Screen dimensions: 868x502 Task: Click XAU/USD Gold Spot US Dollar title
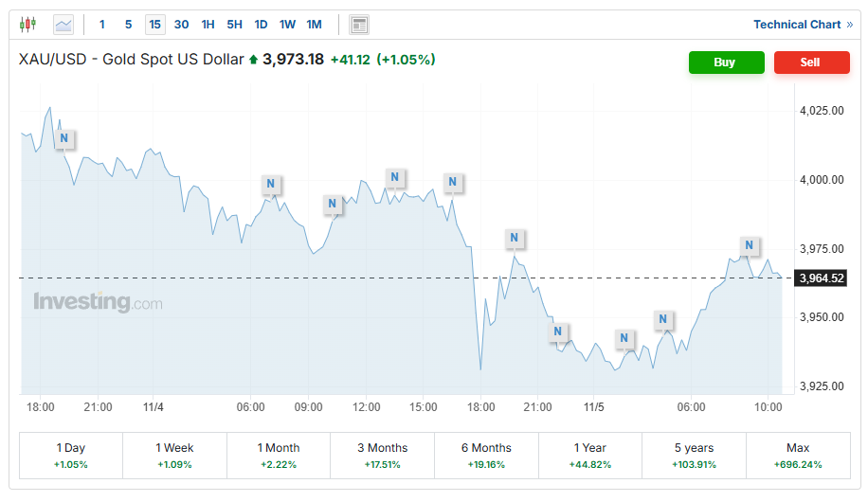pyautogui.click(x=131, y=60)
